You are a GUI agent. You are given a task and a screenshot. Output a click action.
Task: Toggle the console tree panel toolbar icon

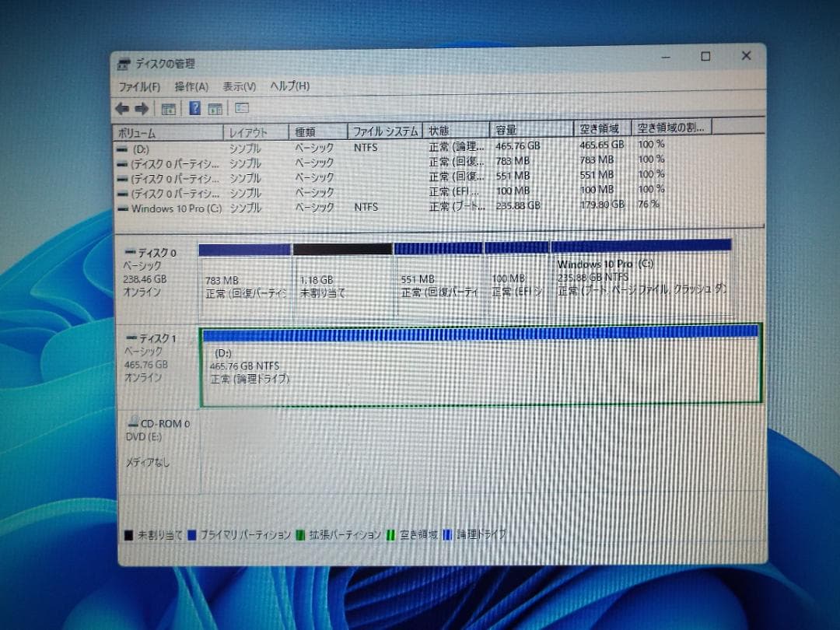point(168,108)
